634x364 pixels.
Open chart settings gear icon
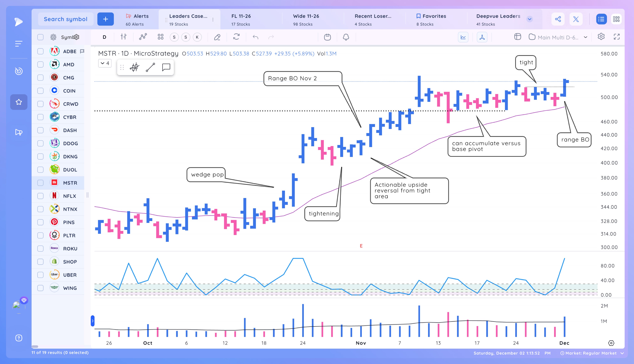(601, 37)
